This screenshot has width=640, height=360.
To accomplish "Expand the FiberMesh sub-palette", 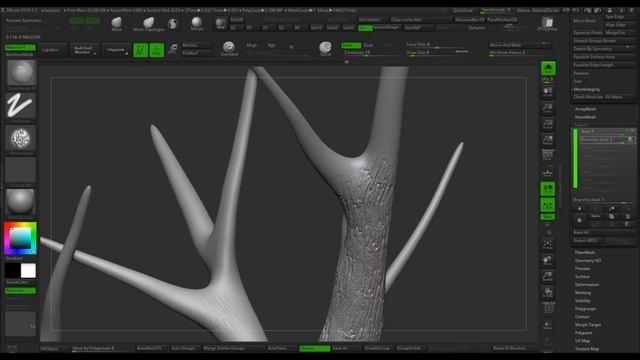I will point(585,252).
